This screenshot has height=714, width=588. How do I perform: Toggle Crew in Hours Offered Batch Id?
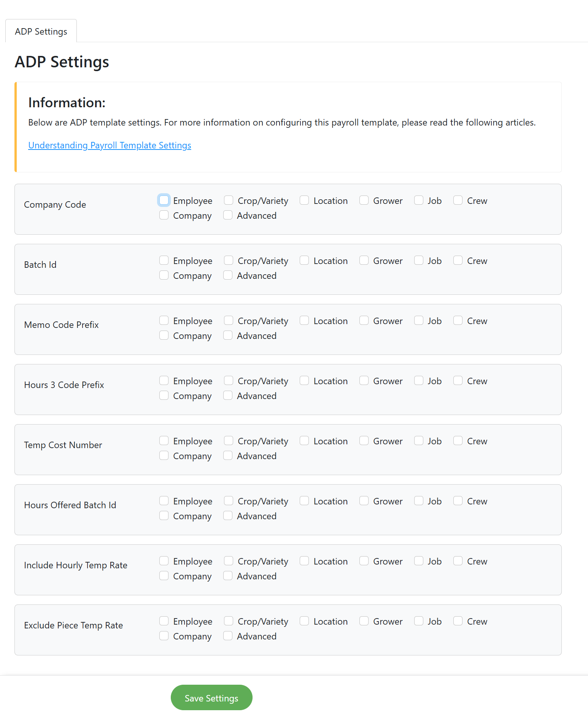point(458,501)
